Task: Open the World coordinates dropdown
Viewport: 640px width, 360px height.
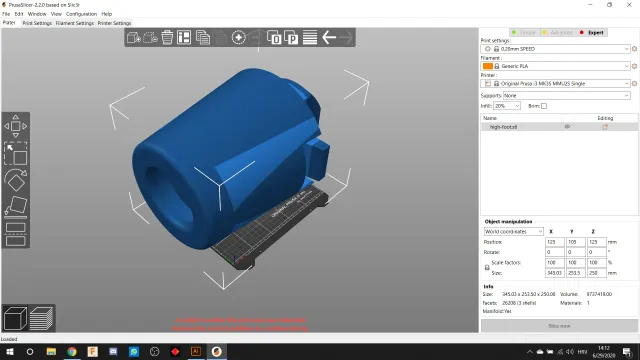Action: 513,231
